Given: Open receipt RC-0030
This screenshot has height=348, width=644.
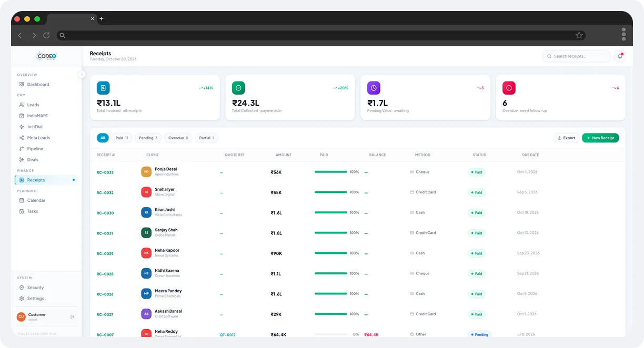Looking at the screenshot, I should tap(105, 213).
